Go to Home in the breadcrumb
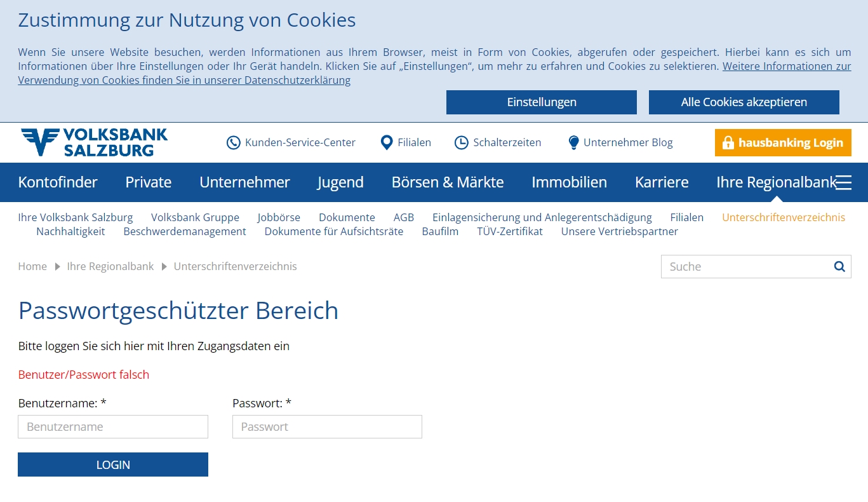The image size is (868, 502). [x=32, y=266]
